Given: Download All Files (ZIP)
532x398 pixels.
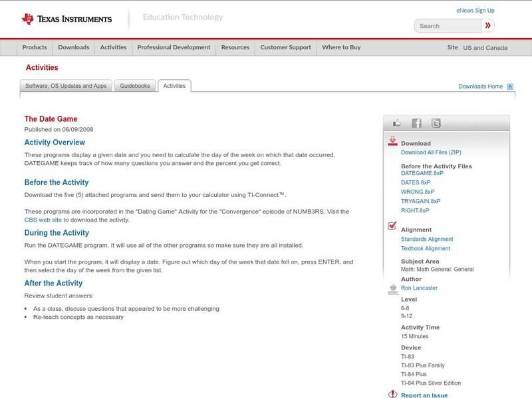Looking at the screenshot, I should pyautogui.click(x=432, y=150).
